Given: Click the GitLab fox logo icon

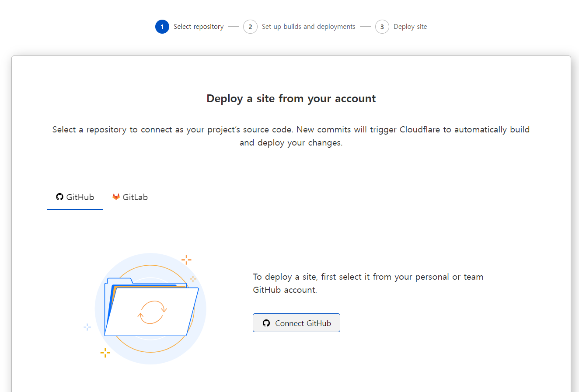Looking at the screenshot, I should 116,197.
